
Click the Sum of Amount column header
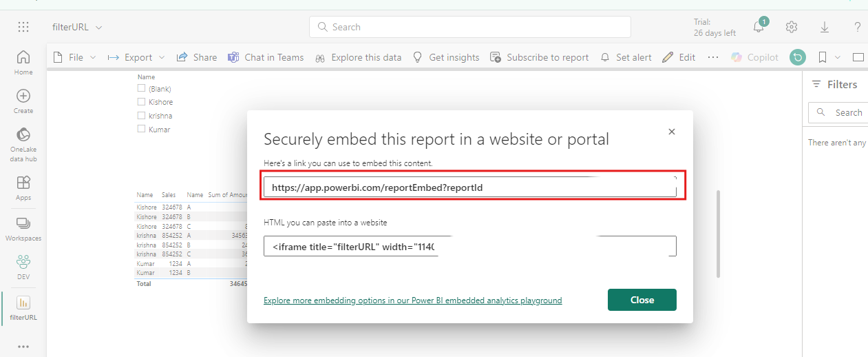point(228,195)
